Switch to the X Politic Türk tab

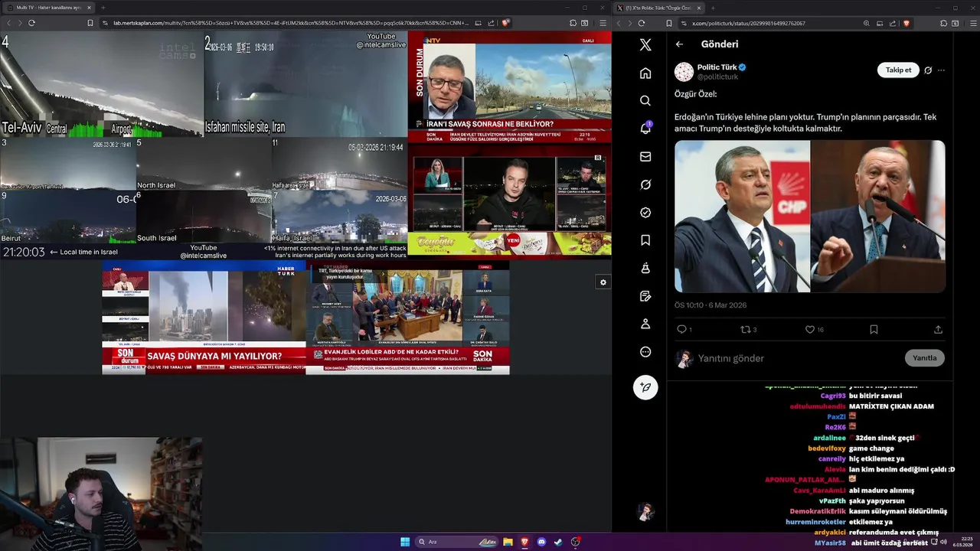pos(657,8)
